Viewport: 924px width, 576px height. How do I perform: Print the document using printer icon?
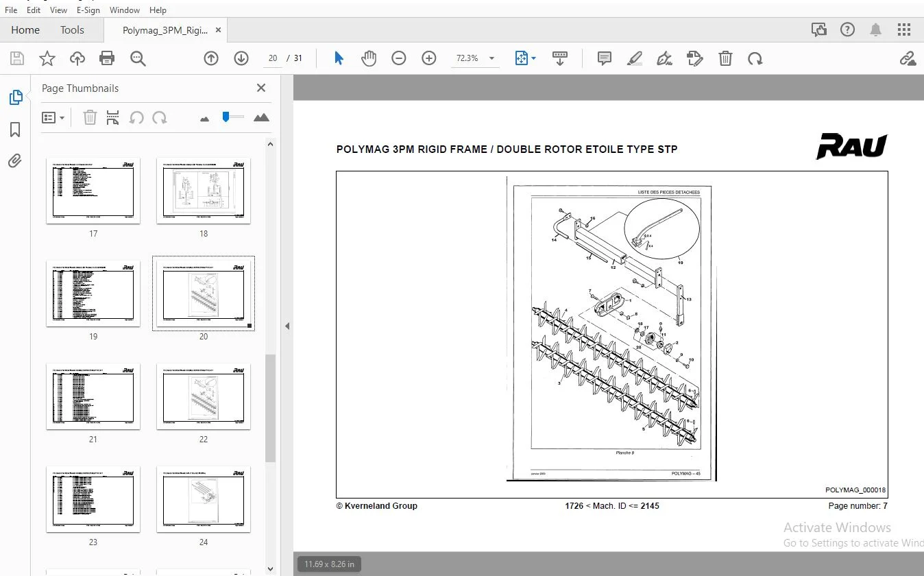click(x=107, y=58)
